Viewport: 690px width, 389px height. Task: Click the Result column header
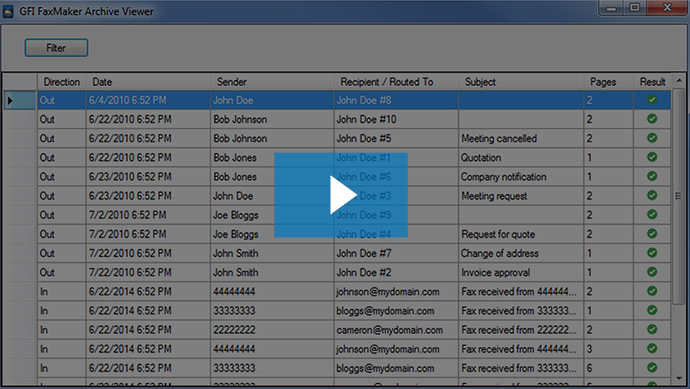pyautogui.click(x=652, y=82)
